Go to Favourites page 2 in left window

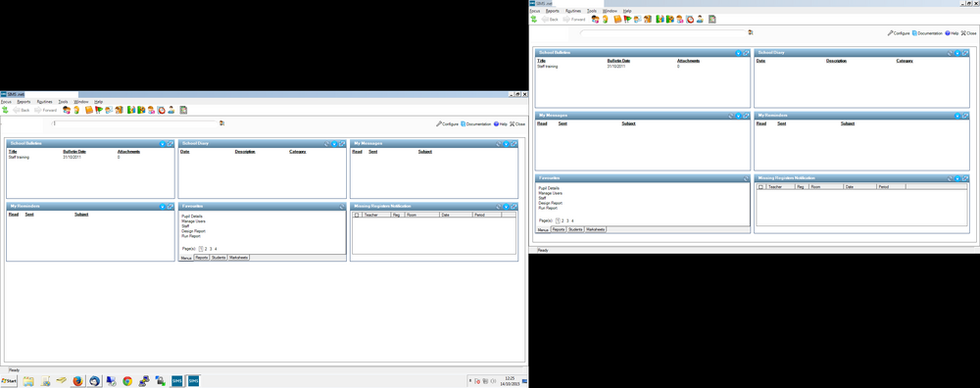[206, 249]
